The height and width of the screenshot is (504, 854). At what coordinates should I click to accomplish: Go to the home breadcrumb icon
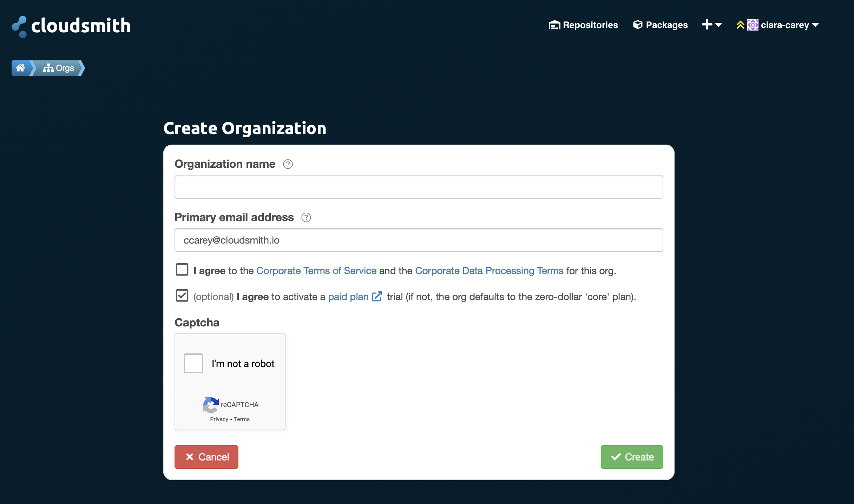20,68
